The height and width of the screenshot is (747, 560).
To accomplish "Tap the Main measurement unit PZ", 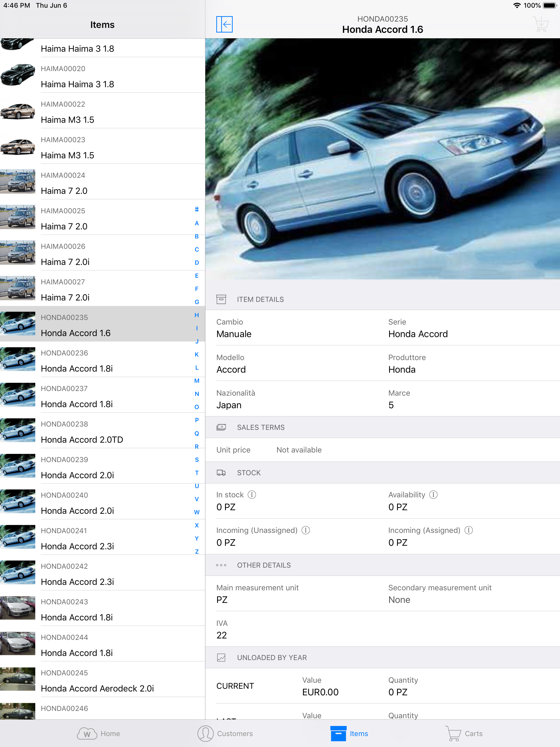I will tap(222, 600).
